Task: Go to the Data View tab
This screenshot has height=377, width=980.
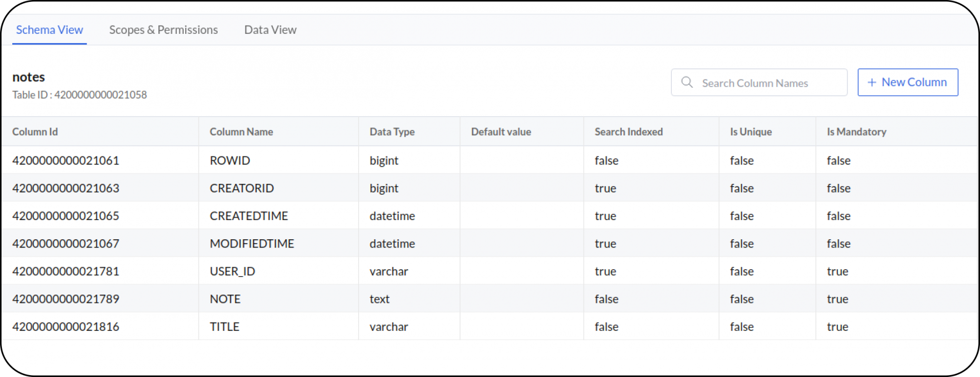Action: [x=270, y=30]
